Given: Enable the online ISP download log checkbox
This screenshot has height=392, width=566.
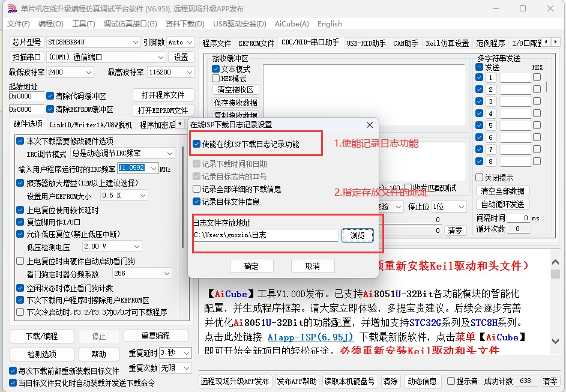Looking at the screenshot, I should coord(196,144).
